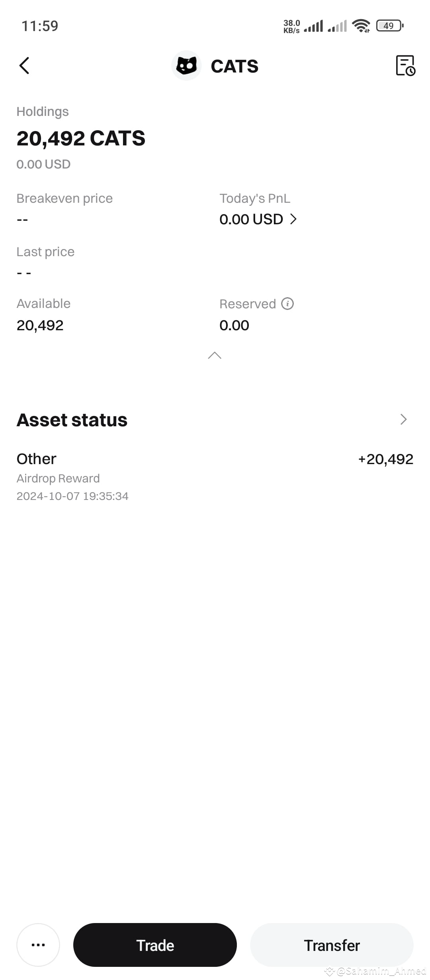
Task: Tap the CATS cat-face logo
Action: [186, 66]
